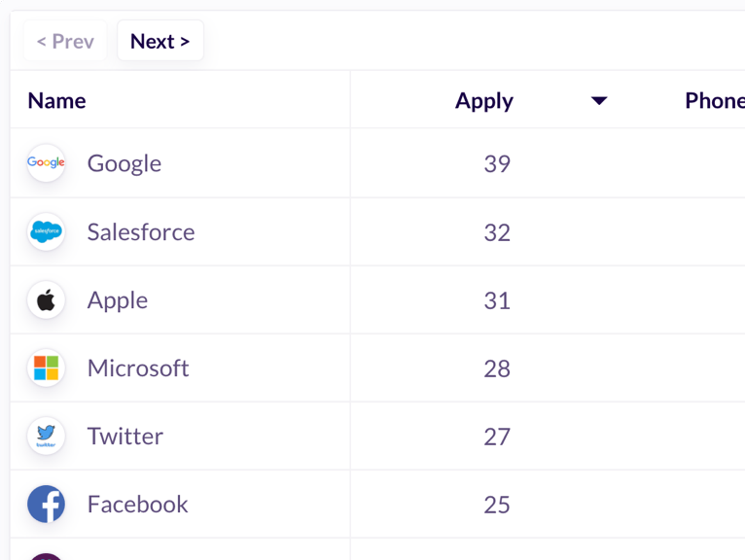The width and height of the screenshot is (745, 560).
Task: Open the Twitter company name link
Action: coord(125,436)
